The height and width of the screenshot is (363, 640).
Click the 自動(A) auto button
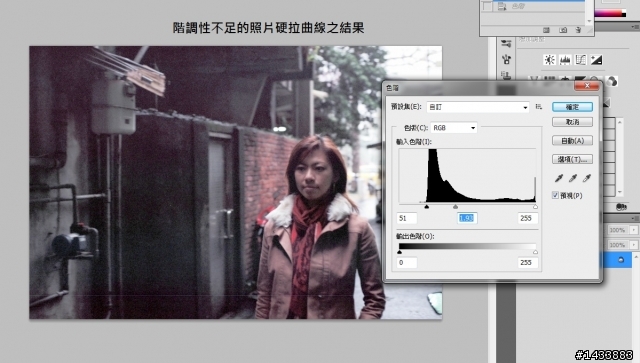(572, 141)
